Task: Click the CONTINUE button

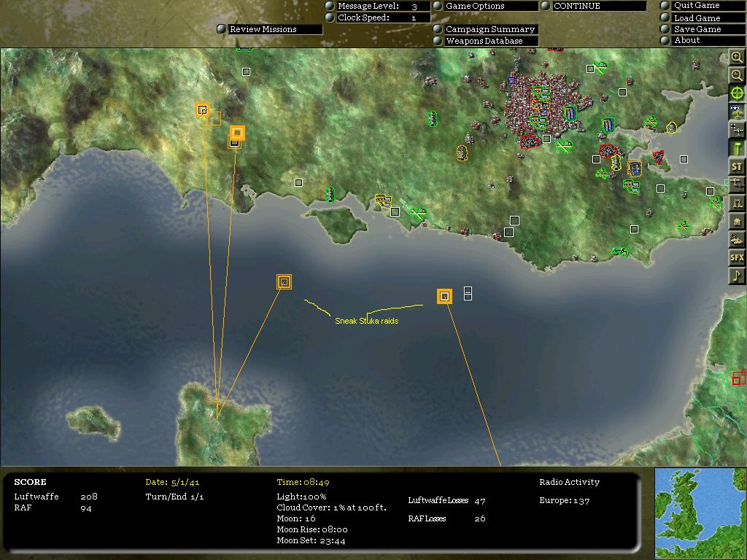Action: [x=600, y=6]
